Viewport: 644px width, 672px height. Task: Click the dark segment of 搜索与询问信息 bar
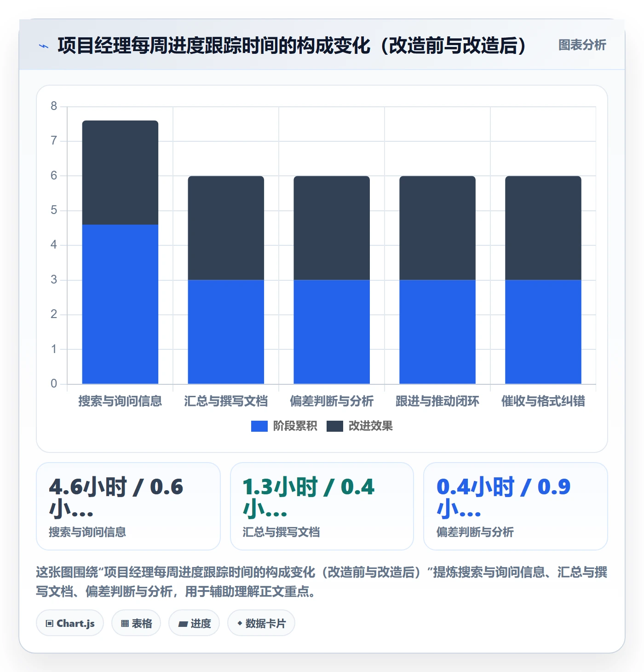pyautogui.click(x=120, y=173)
